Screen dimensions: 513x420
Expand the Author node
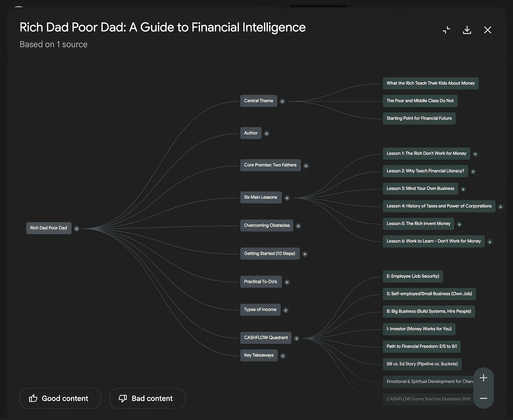coord(267,134)
